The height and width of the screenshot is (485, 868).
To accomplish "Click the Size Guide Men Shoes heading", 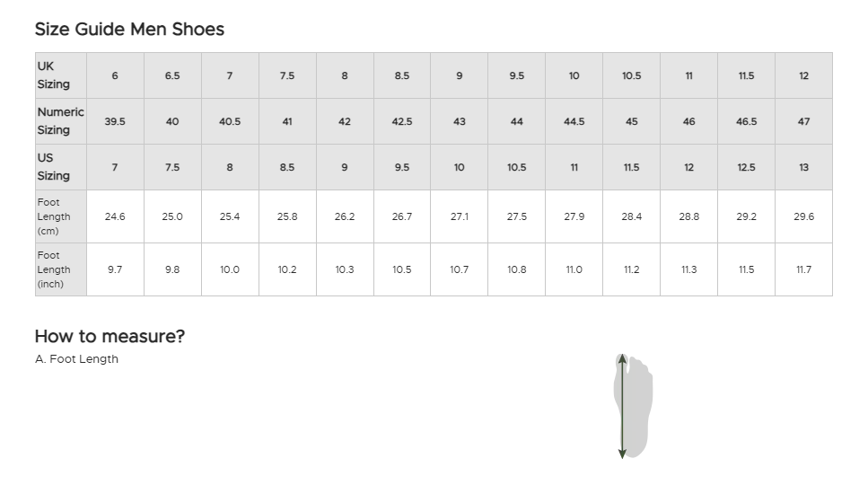I will pyautogui.click(x=129, y=29).
